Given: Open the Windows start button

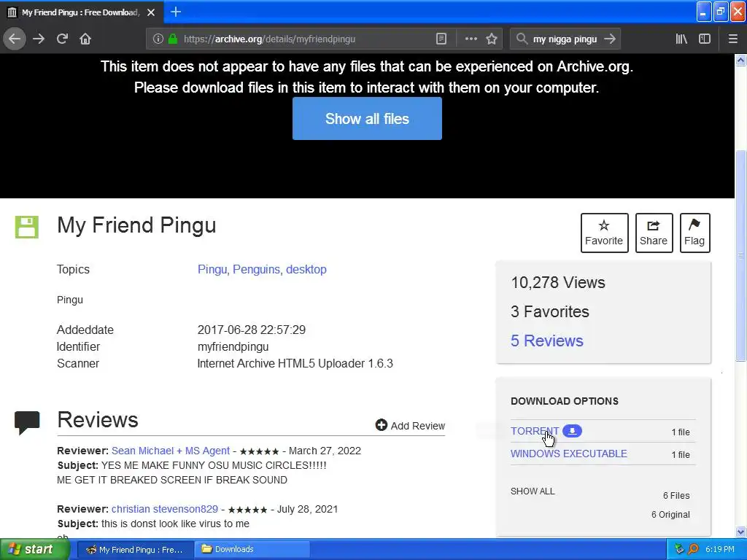Looking at the screenshot, I should (x=34, y=549).
